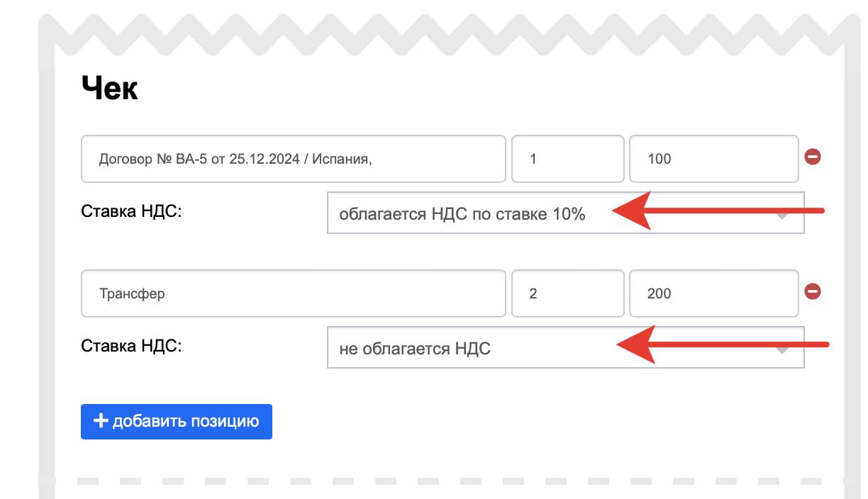Click chevron of the 10% VAT dropdown

tap(782, 215)
